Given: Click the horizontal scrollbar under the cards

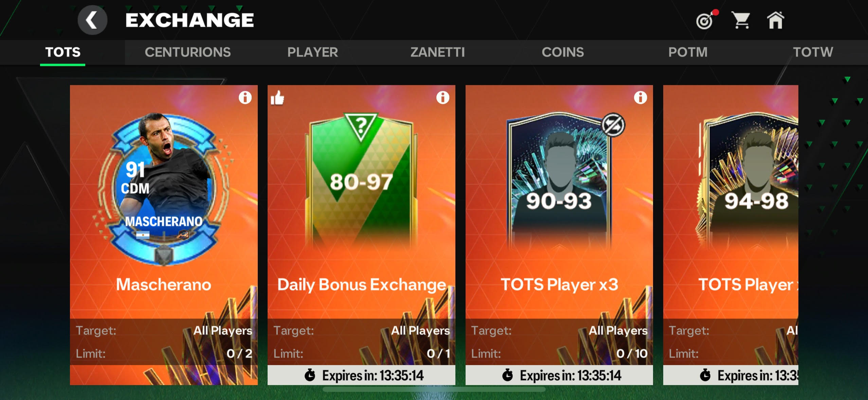Looking at the screenshot, I should tap(434, 389).
